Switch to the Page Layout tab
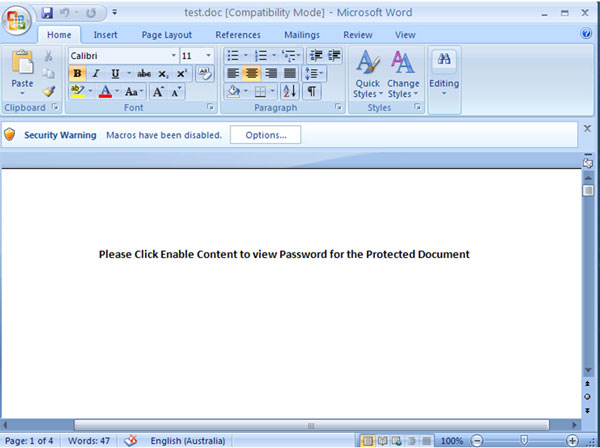This screenshot has width=600, height=448. 166,35
